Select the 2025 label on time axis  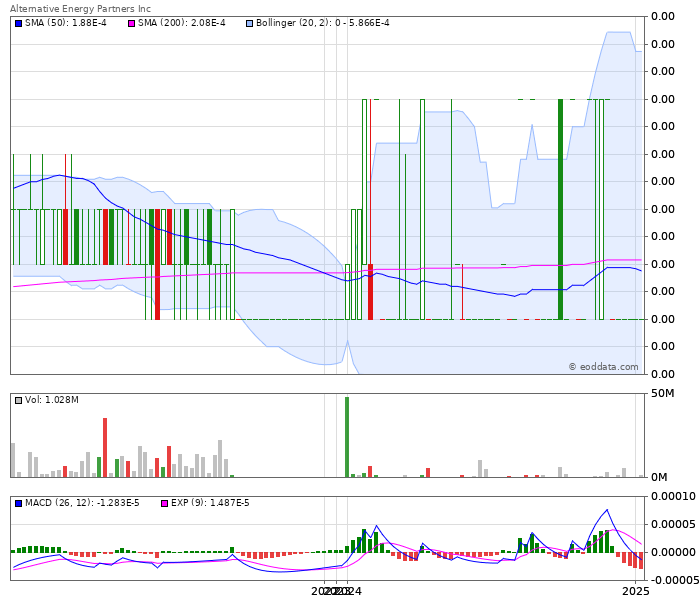coord(635,592)
